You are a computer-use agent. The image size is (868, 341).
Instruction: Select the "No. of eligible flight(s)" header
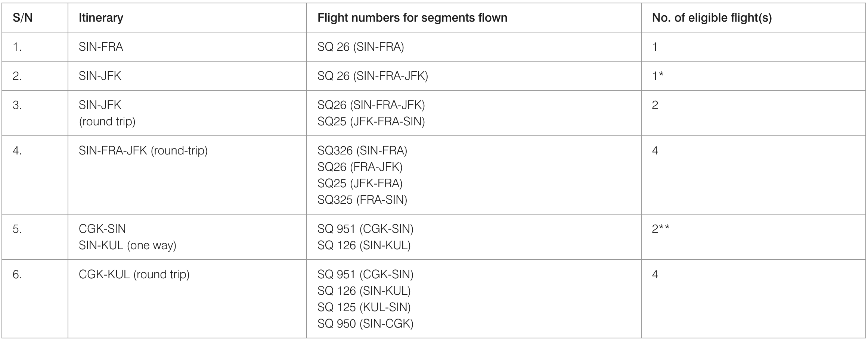click(x=712, y=18)
